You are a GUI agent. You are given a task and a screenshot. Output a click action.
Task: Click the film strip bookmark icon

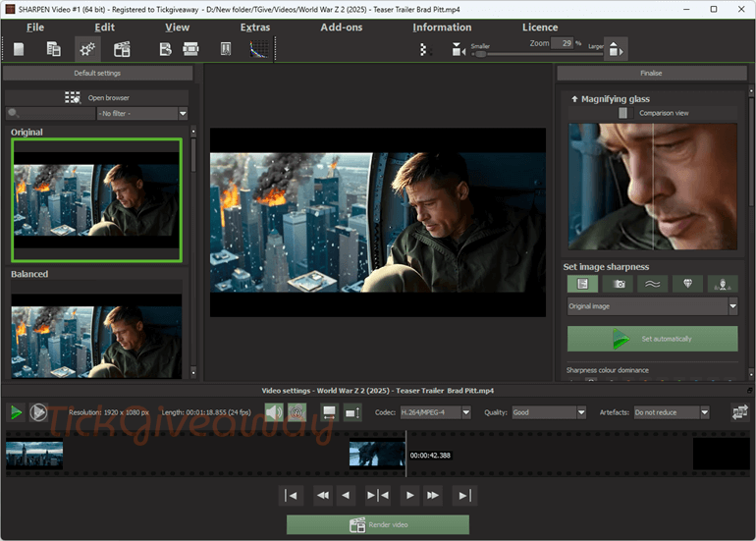tap(225, 49)
